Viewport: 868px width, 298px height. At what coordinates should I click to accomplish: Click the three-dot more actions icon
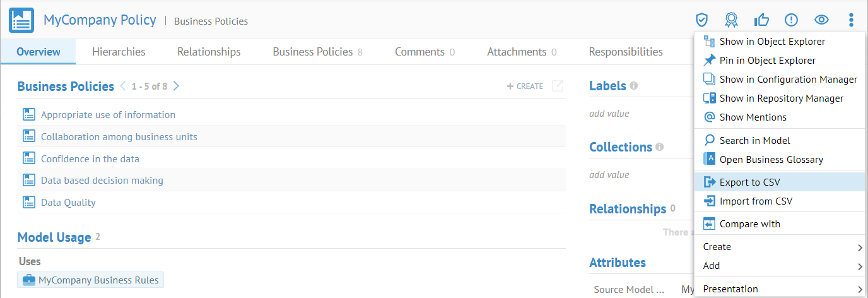pyautogui.click(x=851, y=20)
